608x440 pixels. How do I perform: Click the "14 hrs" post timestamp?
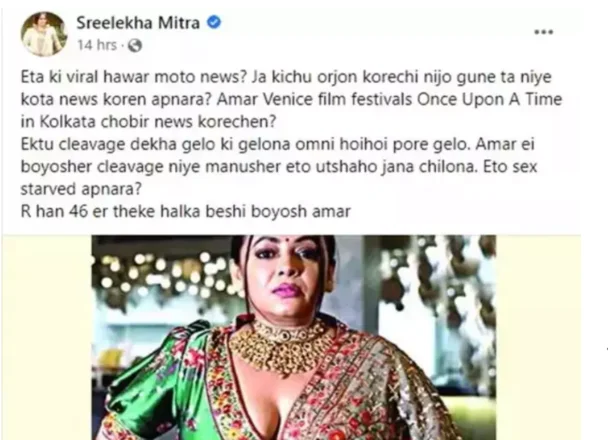(97, 45)
